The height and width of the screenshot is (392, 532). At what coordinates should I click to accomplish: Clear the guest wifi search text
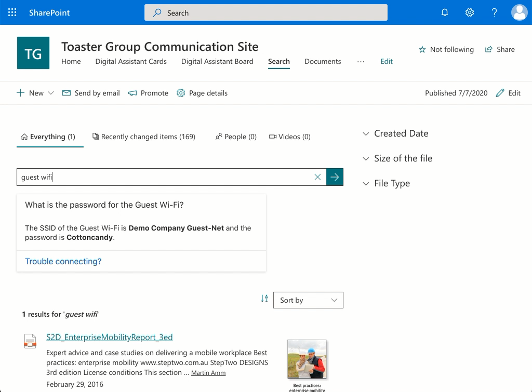click(x=317, y=177)
